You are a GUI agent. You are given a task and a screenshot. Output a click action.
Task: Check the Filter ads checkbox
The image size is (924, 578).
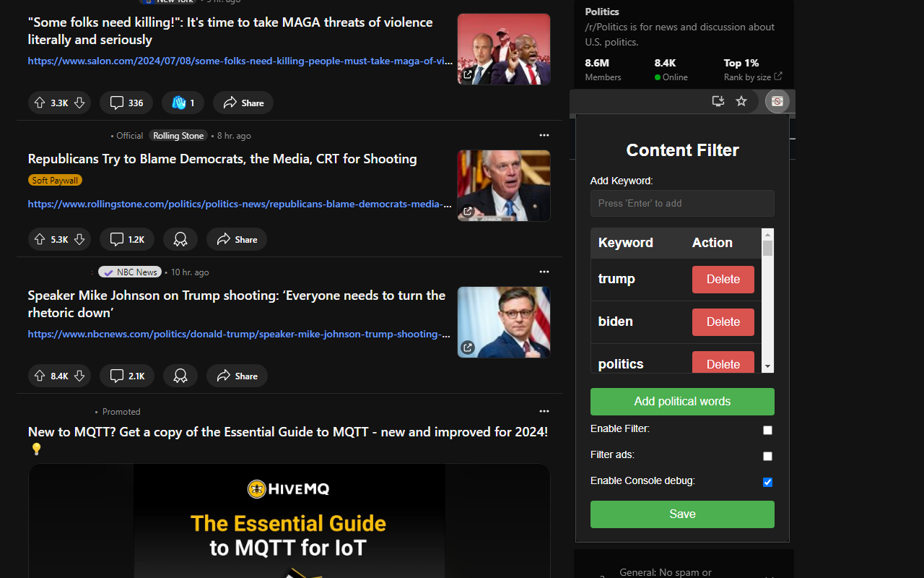point(767,456)
